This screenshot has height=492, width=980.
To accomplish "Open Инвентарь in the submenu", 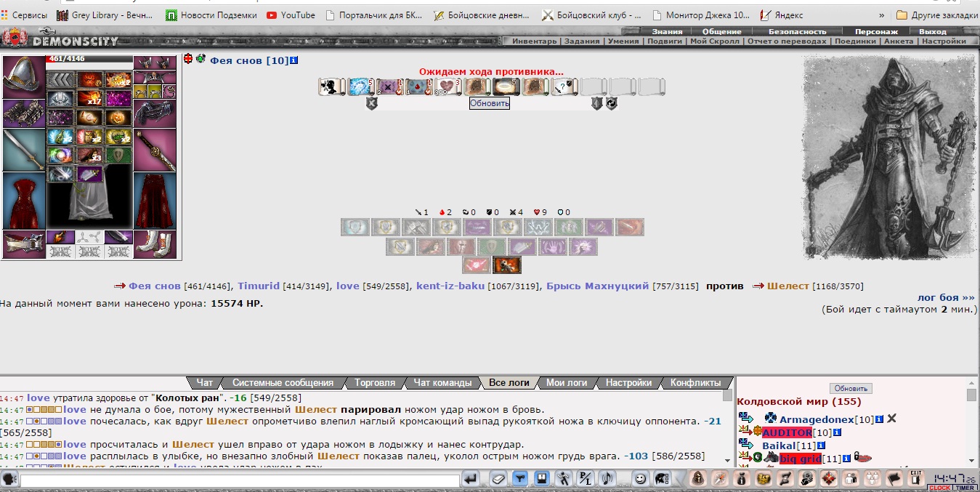I will click(x=534, y=41).
